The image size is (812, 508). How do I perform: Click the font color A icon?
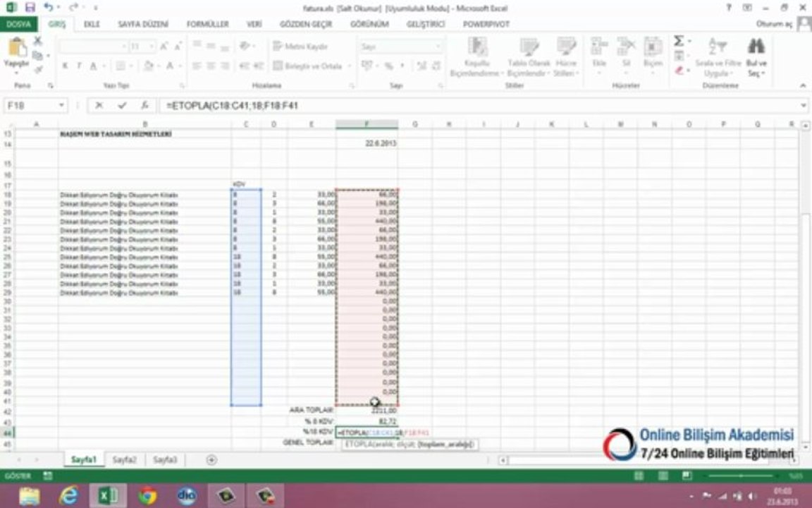[x=170, y=66]
